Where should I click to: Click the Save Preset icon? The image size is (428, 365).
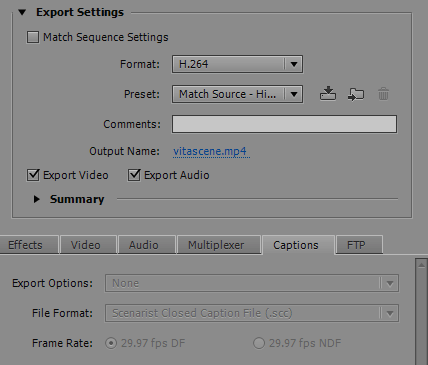(328, 94)
